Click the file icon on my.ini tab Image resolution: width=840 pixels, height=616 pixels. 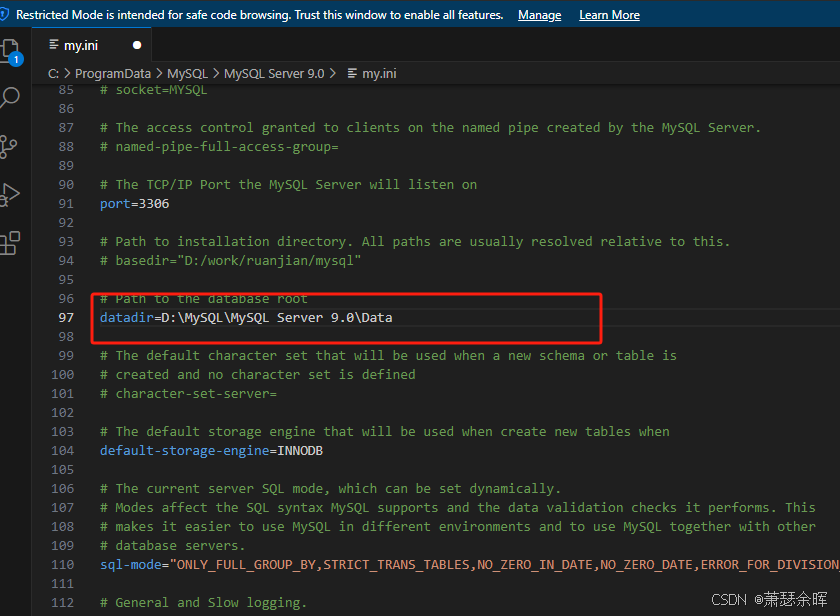point(54,45)
